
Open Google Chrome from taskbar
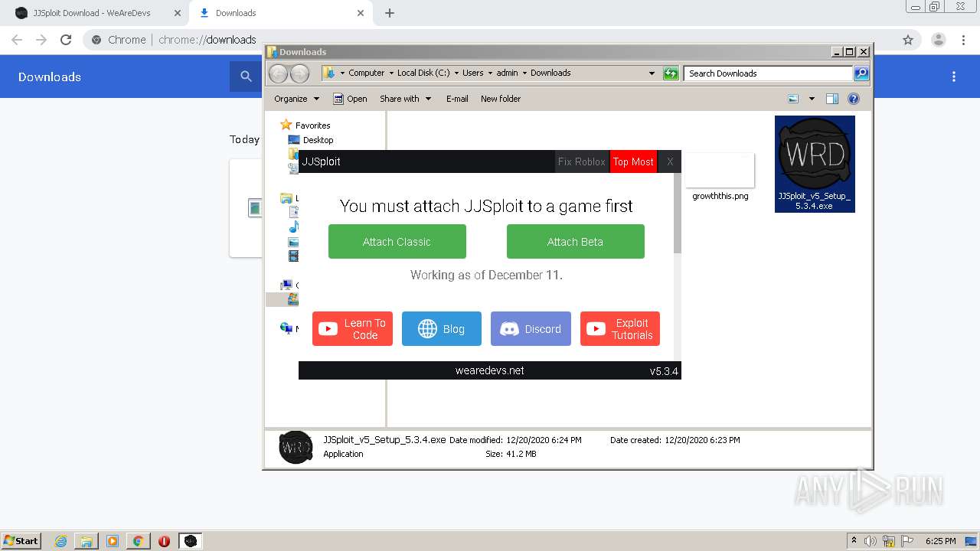point(138,541)
